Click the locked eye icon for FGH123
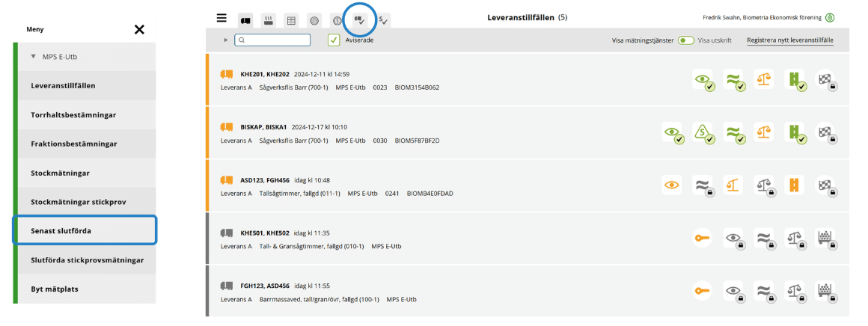Screen dimensions: 868x326 click(x=733, y=291)
